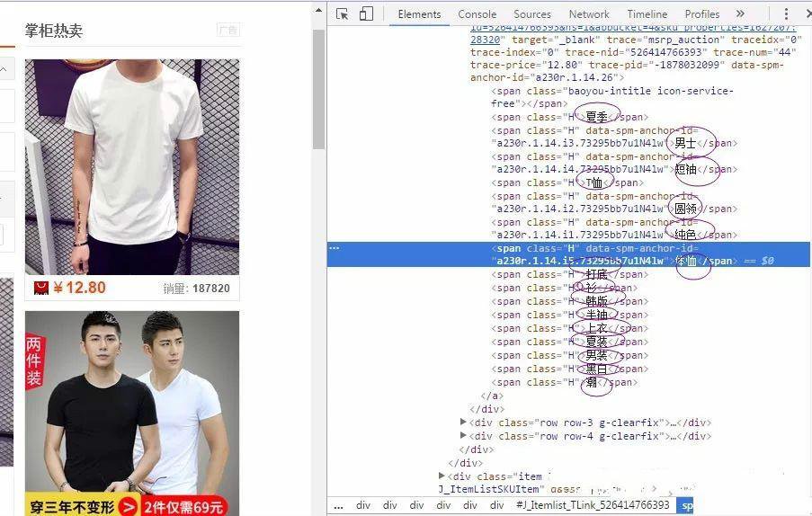The height and width of the screenshot is (516, 812).
Task: Go to the Profiles tab
Action: click(x=701, y=14)
